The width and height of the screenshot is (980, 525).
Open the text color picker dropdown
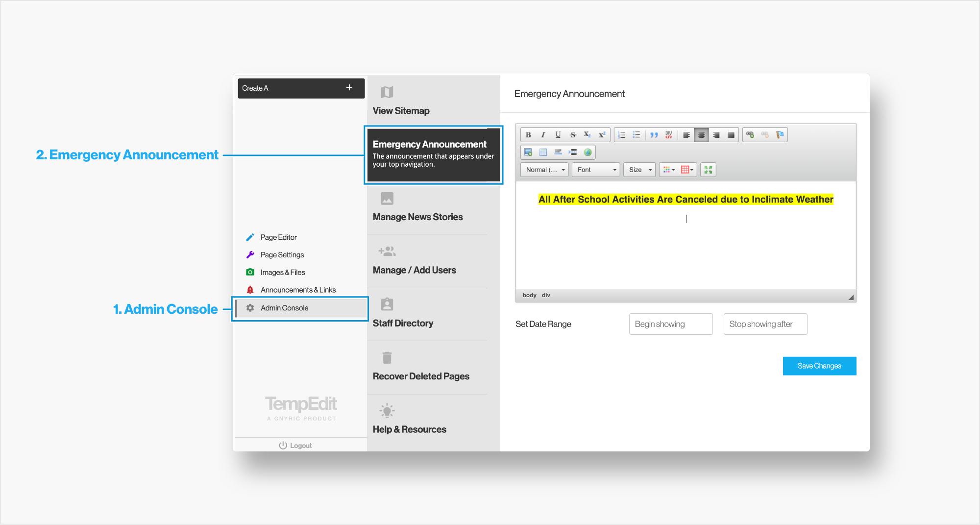click(669, 170)
